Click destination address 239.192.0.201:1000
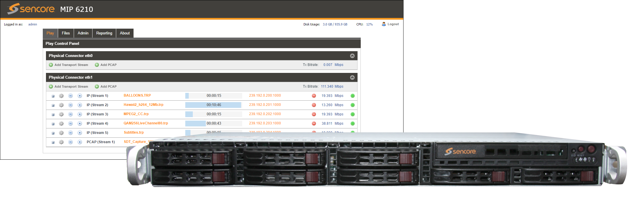Screen dimensions: 644x199 click(x=265, y=105)
